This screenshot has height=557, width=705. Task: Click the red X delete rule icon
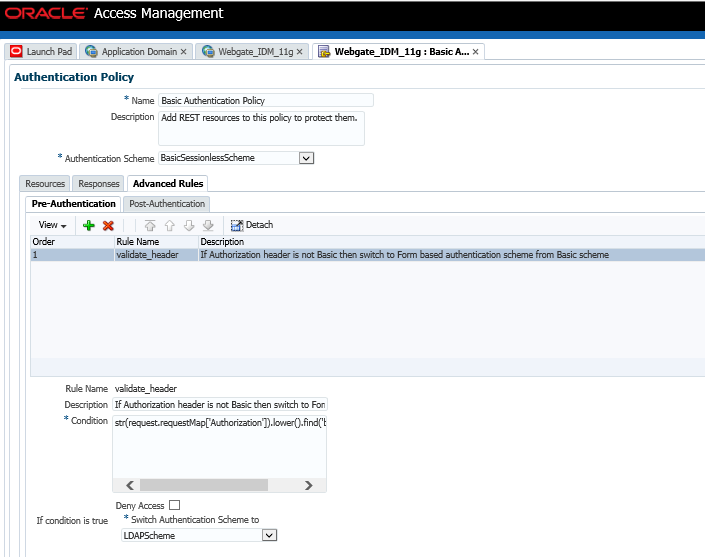click(x=108, y=226)
